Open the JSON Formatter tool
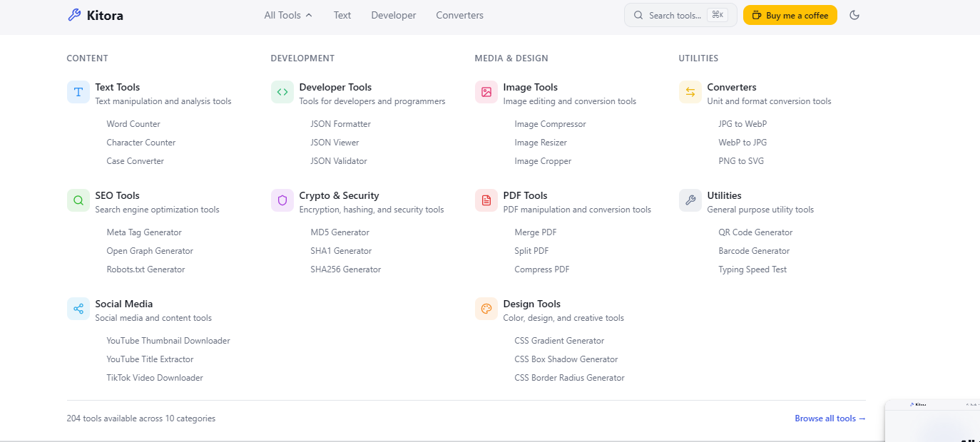Viewport: 980px width, 442px height. [x=340, y=124]
